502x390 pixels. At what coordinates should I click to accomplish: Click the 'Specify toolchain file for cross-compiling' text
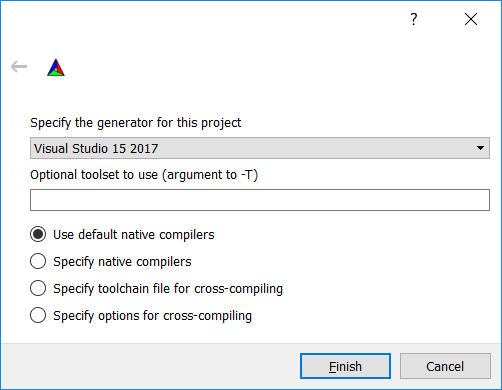coord(168,289)
